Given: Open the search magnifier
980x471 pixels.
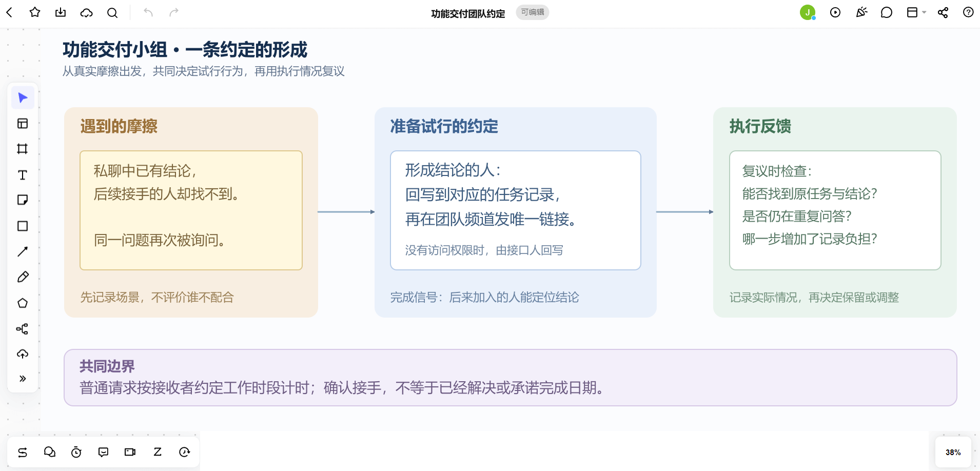Looking at the screenshot, I should point(112,12).
